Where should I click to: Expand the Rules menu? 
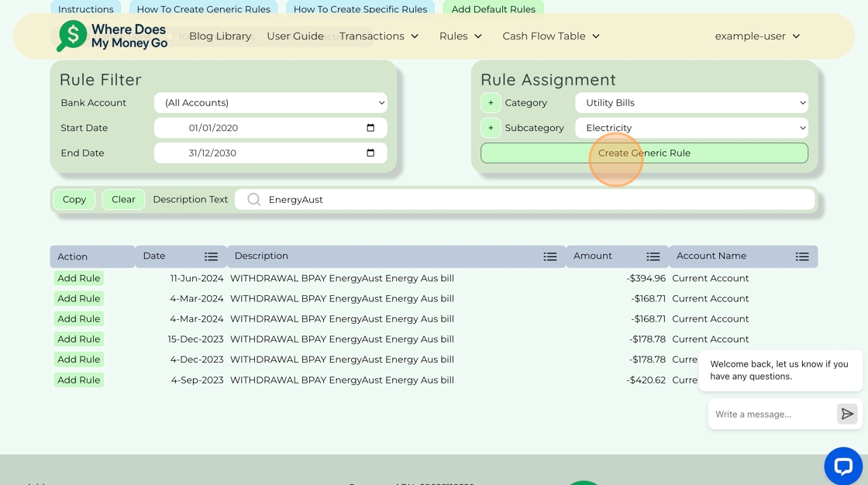[460, 36]
